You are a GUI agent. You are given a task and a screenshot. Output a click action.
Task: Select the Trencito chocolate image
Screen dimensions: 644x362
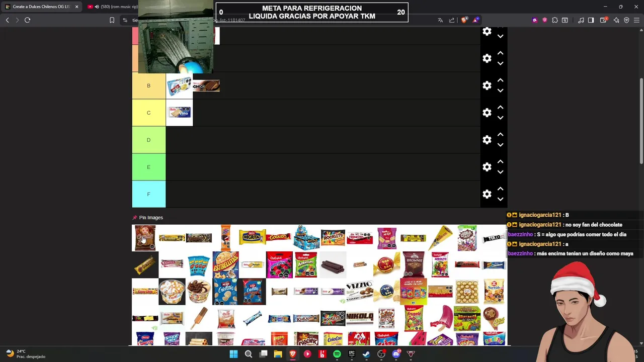click(x=360, y=237)
